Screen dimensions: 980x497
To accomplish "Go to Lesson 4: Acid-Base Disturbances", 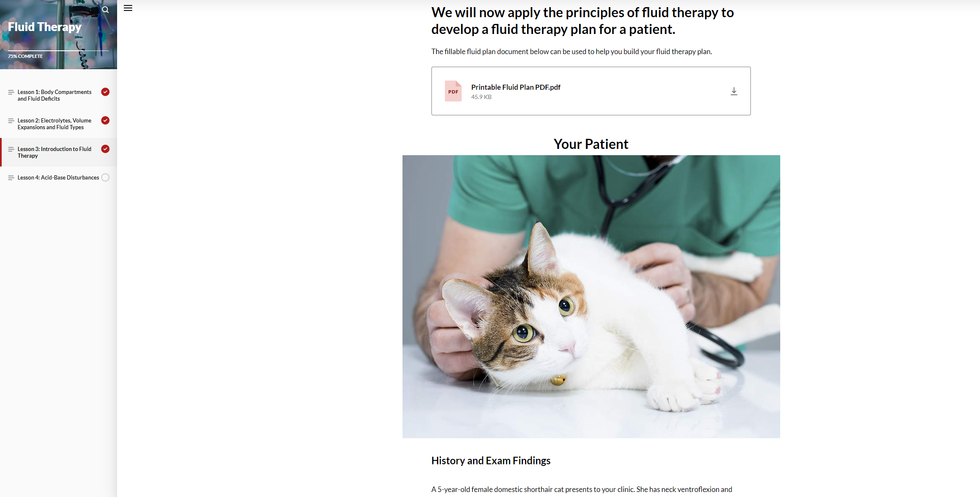I will pos(58,177).
